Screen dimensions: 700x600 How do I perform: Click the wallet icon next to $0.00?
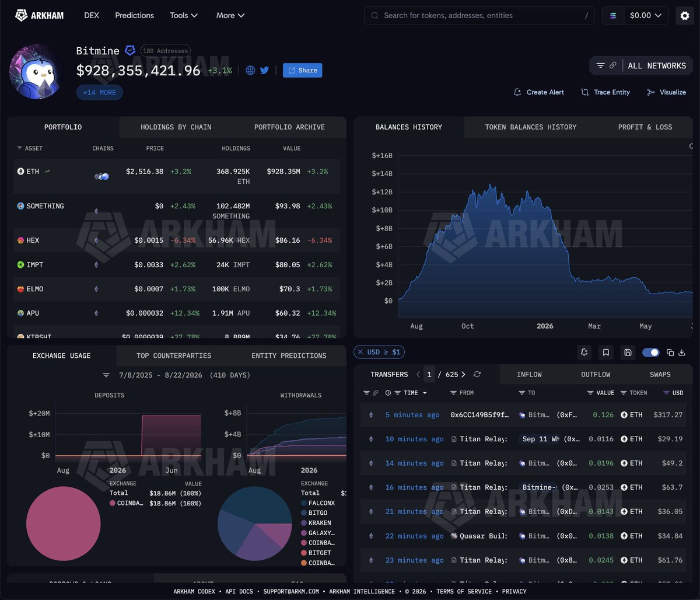[613, 16]
